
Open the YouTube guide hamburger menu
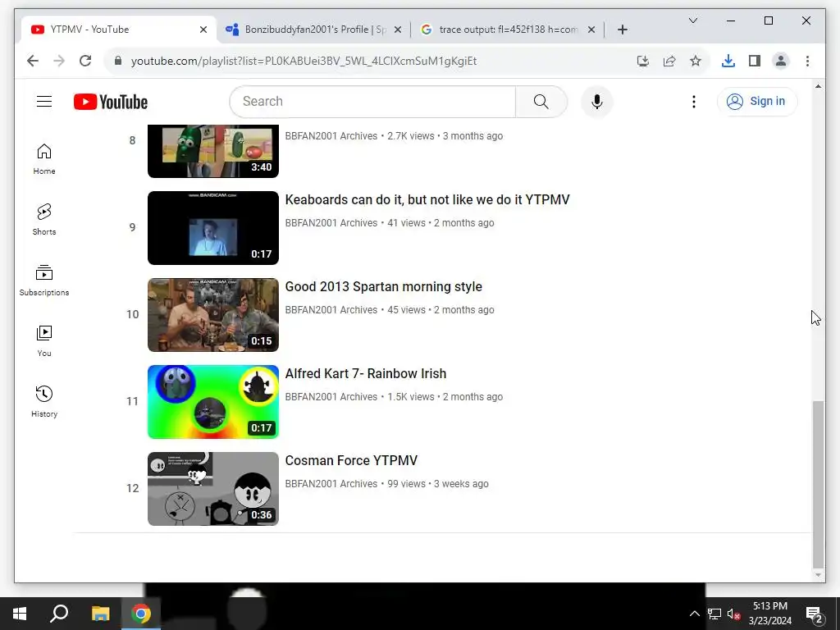[x=44, y=101]
